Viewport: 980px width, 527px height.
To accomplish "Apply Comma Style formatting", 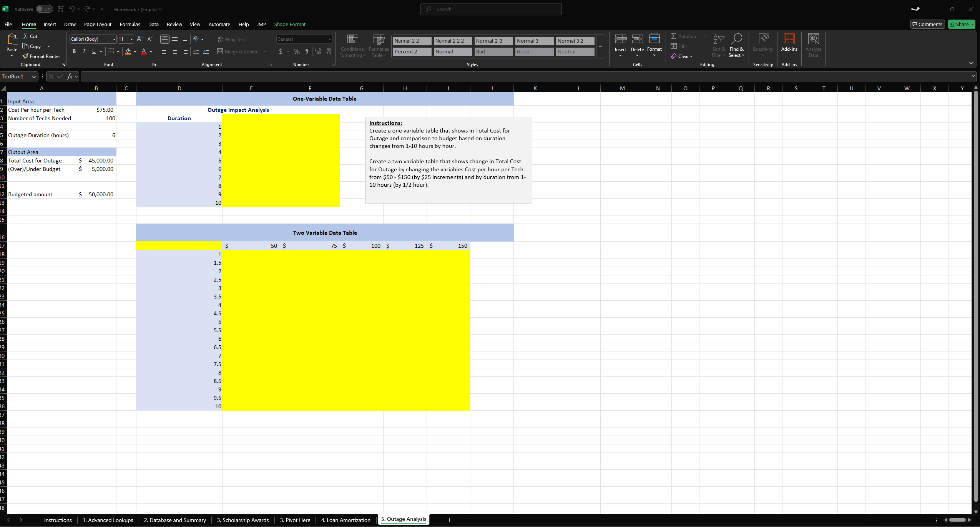I will [307, 51].
